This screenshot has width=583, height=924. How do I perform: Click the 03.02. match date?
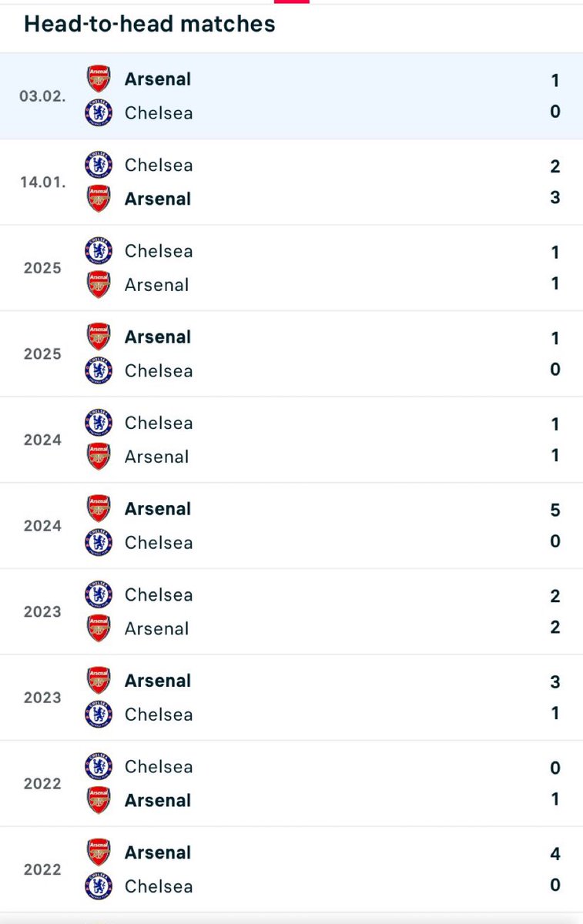pyautogui.click(x=42, y=97)
